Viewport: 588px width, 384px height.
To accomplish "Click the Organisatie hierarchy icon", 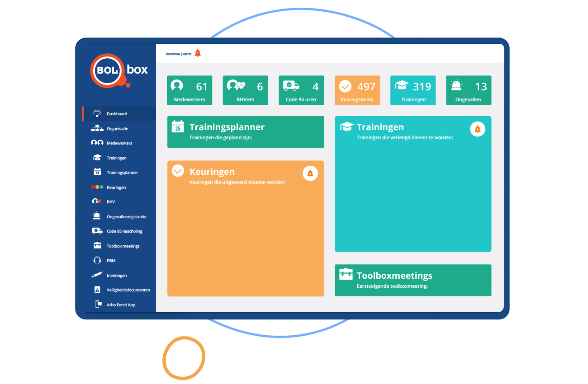I will (x=97, y=128).
